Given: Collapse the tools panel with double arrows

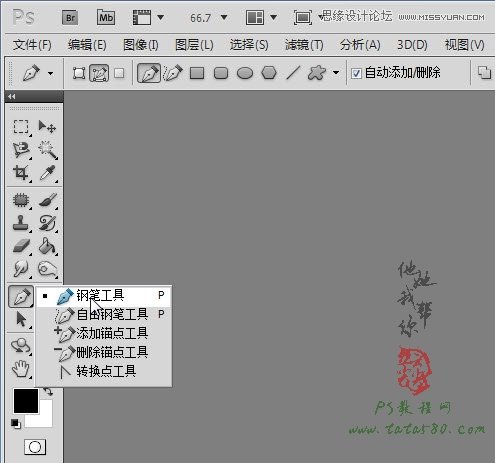Looking at the screenshot, I should [x=12, y=97].
